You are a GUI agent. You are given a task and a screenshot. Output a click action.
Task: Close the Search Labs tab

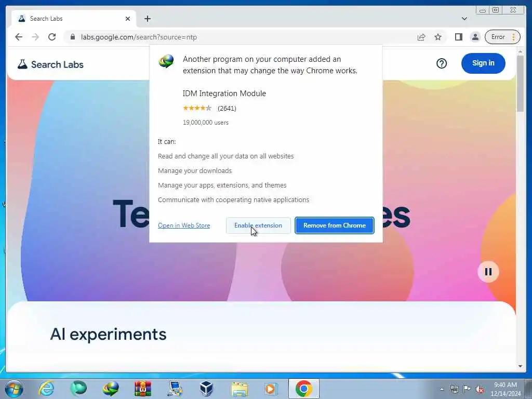pyautogui.click(x=128, y=19)
